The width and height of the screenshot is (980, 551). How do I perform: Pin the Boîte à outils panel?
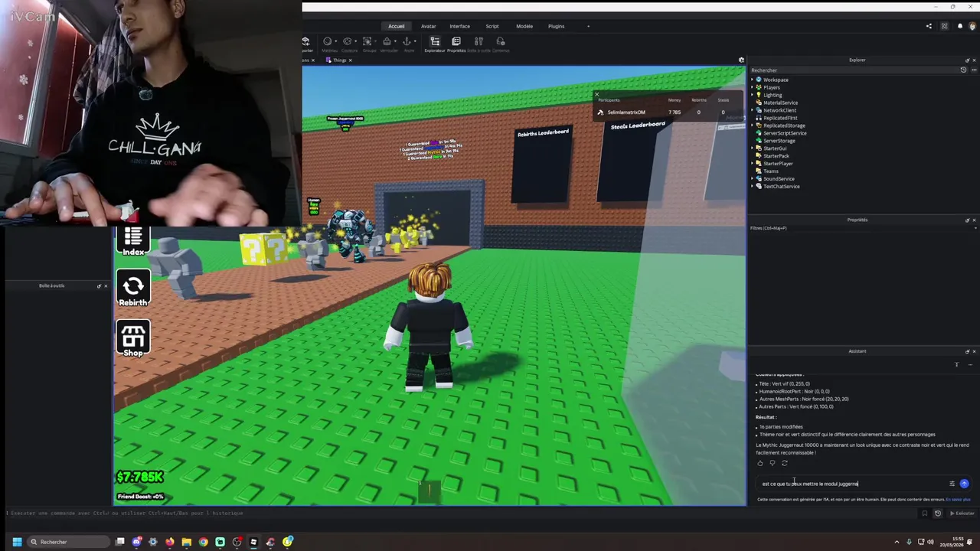tap(99, 286)
